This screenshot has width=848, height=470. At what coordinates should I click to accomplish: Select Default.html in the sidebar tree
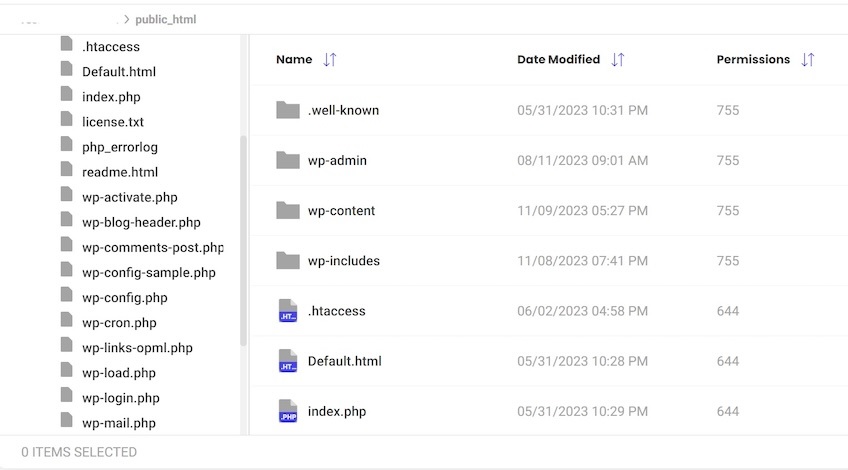[119, 71]
